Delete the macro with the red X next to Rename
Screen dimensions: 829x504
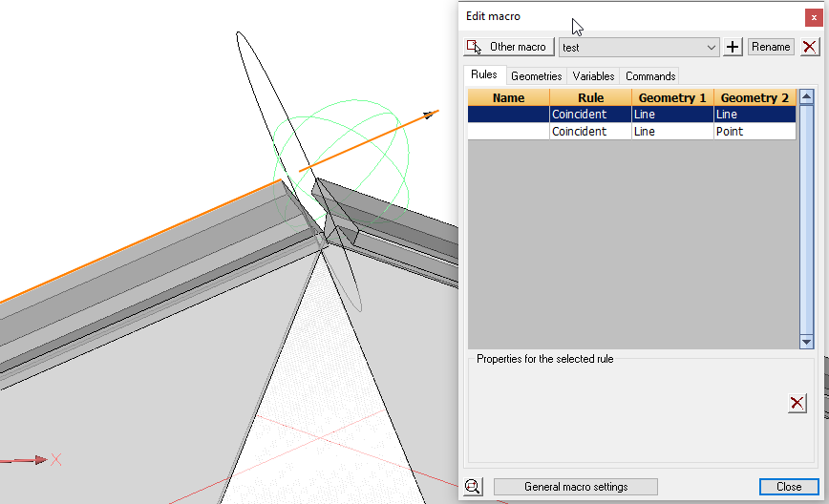tap(809, 47)
